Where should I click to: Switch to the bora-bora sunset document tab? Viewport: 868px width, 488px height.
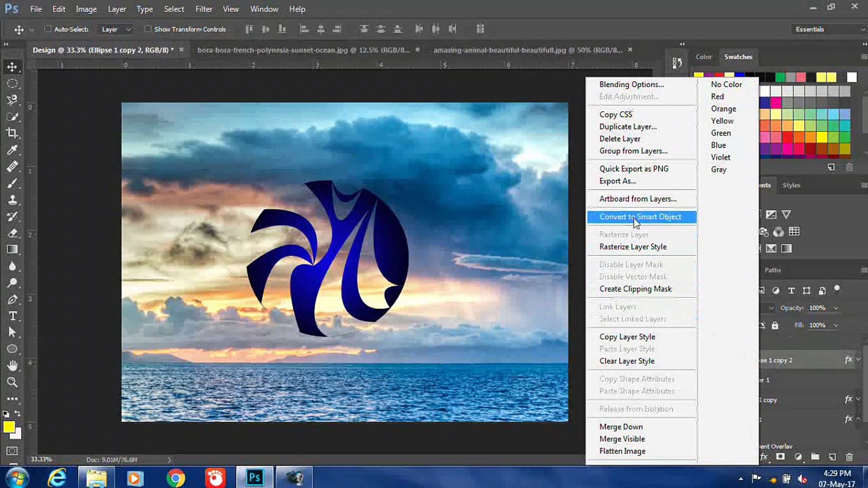[x=303, y=50]
